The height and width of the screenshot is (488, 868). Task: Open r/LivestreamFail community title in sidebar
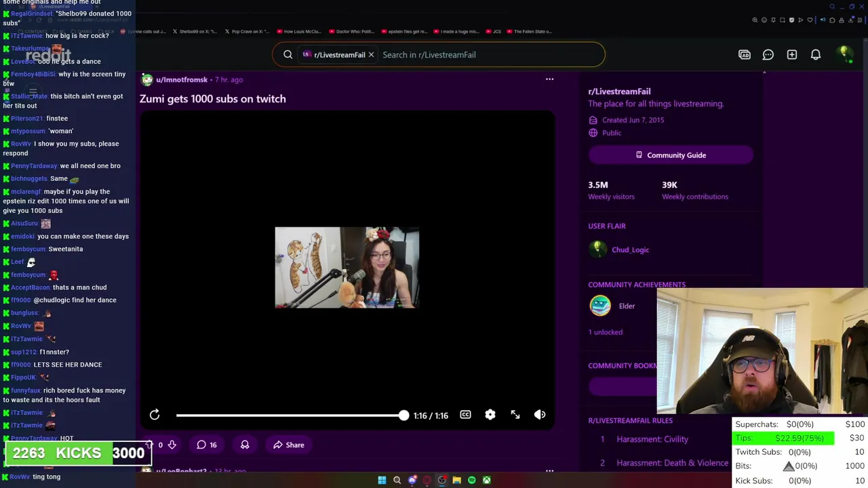(x=619, y=91)
